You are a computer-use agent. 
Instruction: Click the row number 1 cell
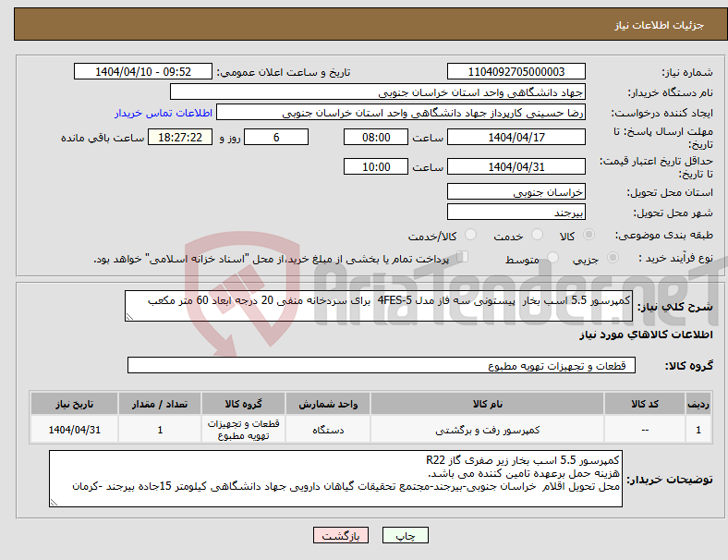coord(698,430)
